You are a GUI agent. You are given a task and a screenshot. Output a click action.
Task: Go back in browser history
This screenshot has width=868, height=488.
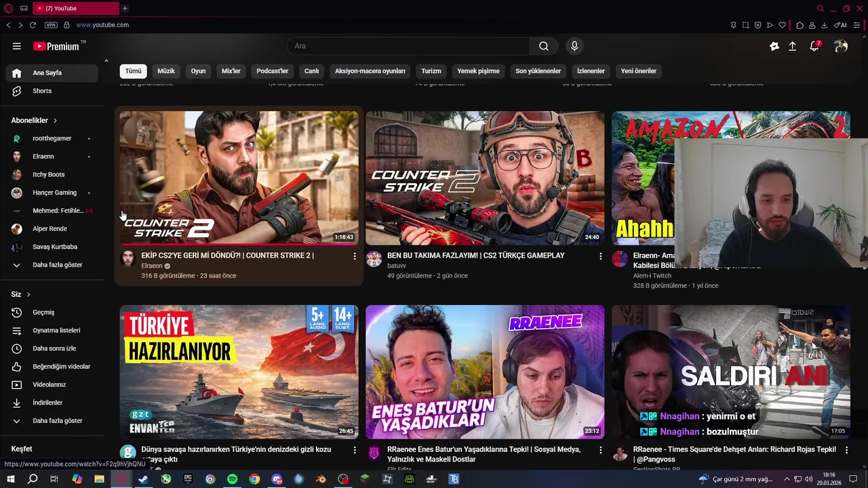[8, 25]
